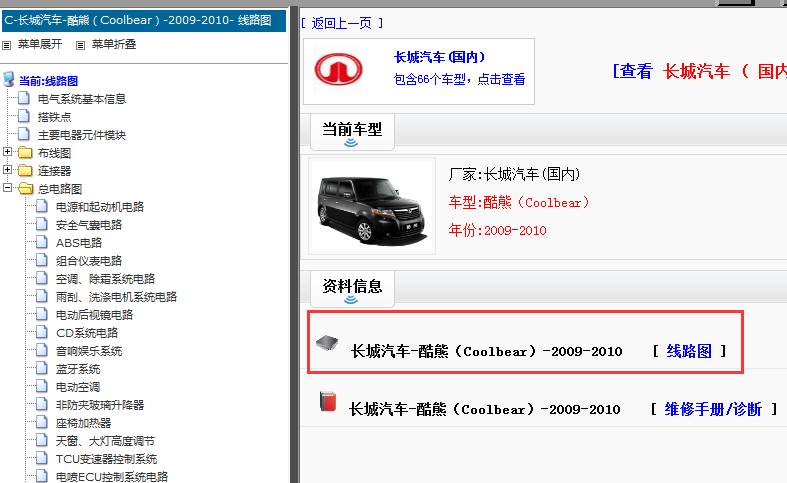The width and height of the screenshot is (787, 483).
Task: Click the page icon beside 空调、除霜系统电路
Action: (42, 279)
